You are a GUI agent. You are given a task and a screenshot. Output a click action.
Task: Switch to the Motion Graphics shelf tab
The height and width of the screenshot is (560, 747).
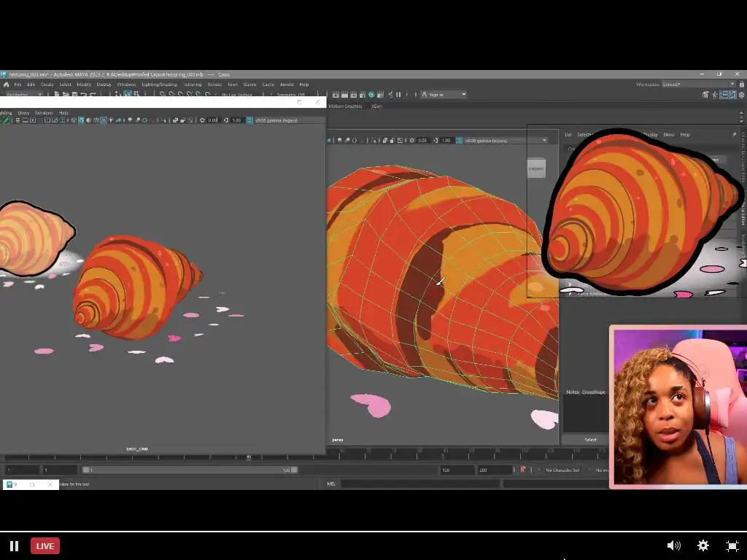click(345, 106)
